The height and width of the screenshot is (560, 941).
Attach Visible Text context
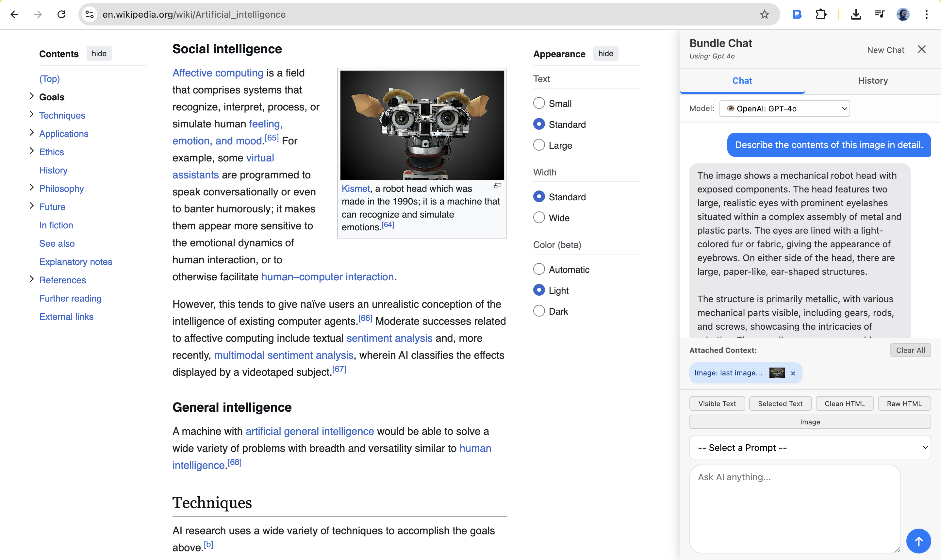pos(717,404)
